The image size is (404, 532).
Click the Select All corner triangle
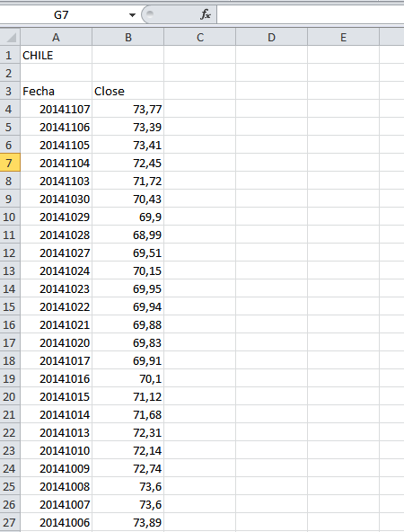(10, 37)
